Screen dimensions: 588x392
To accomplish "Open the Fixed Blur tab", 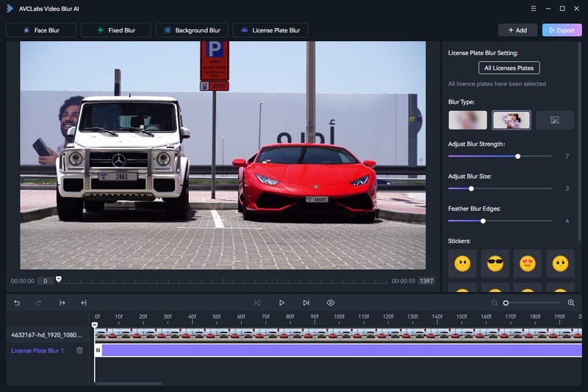I will pos(116,30).
